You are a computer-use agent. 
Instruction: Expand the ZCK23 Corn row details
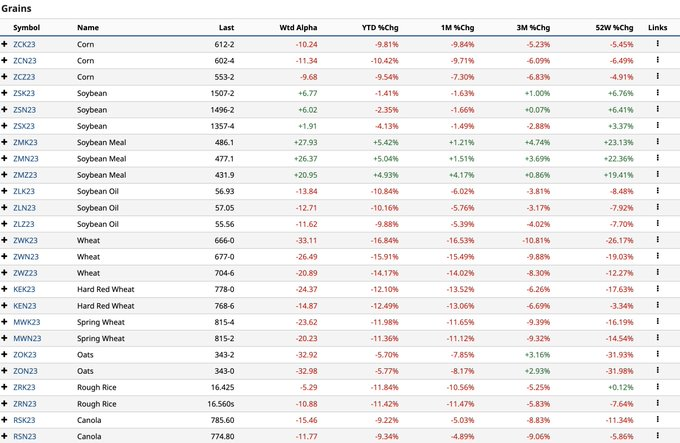(5, 45)
